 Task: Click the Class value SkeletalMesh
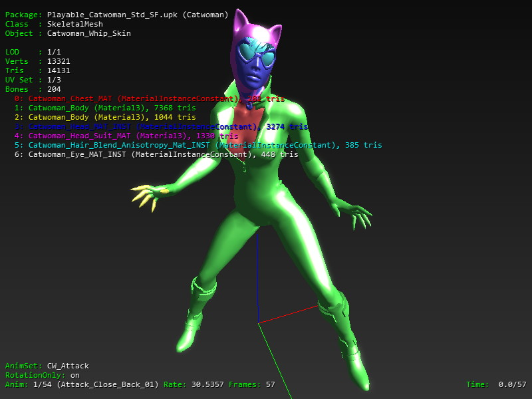click(x=74, y=24)
